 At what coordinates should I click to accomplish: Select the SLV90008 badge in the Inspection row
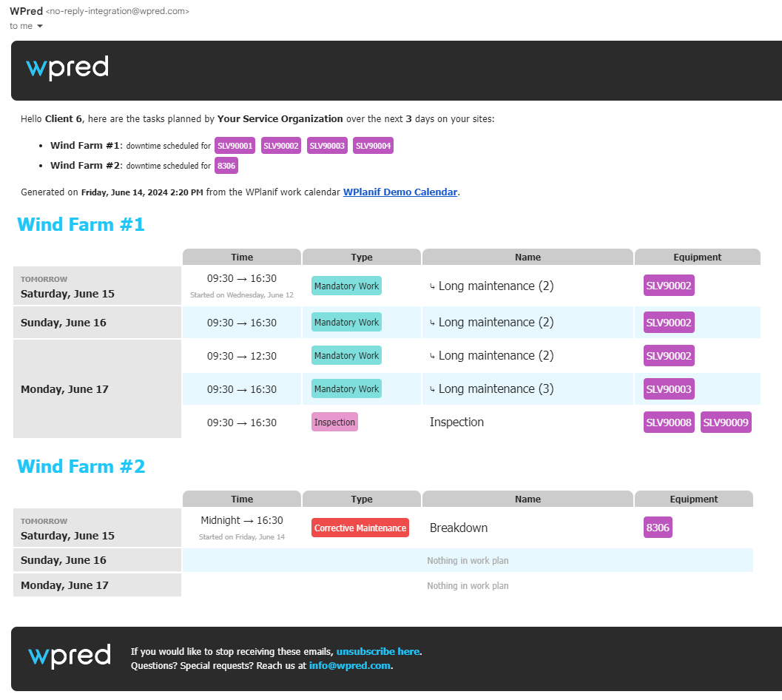point(669,422)
